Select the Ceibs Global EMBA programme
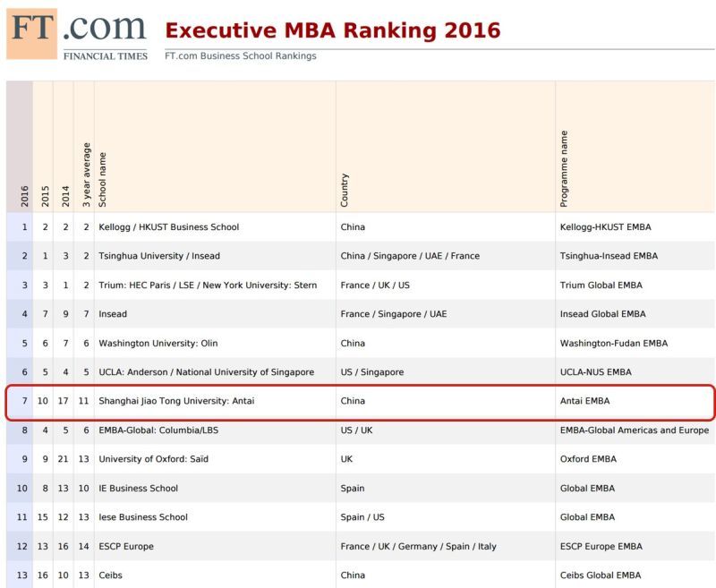 601,575
